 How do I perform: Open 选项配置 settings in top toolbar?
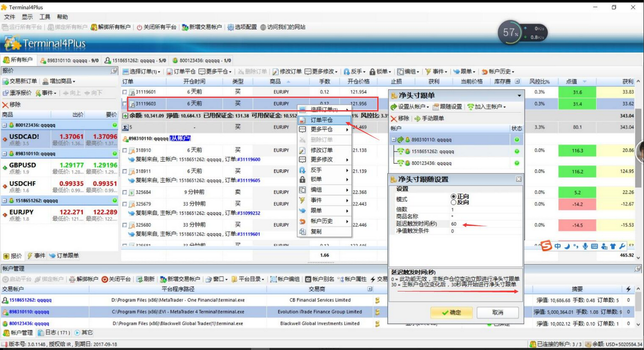[242, 27]
